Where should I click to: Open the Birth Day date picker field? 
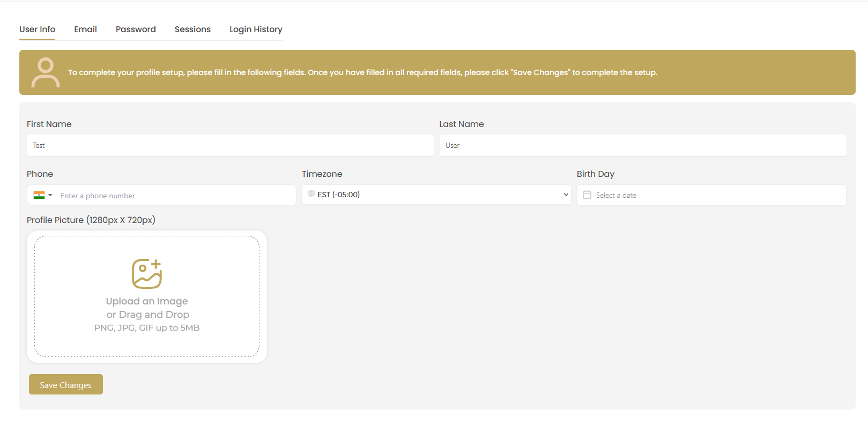pyautogui.click(x=711, y=195)
